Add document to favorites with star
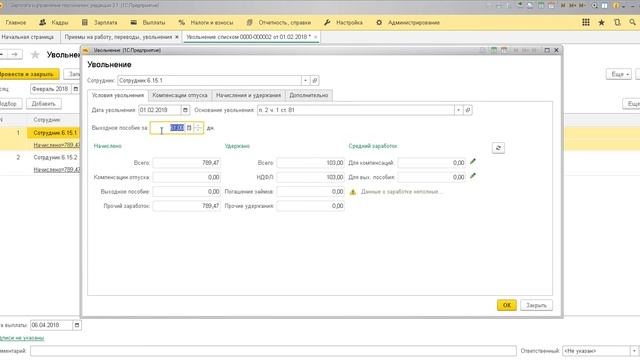 (x=35, y=54)
